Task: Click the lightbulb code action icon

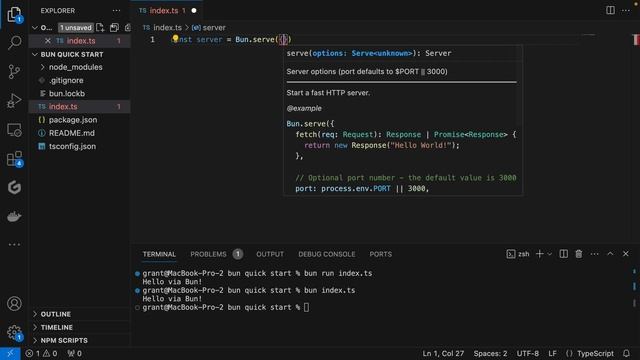Action: pos(175,39)
